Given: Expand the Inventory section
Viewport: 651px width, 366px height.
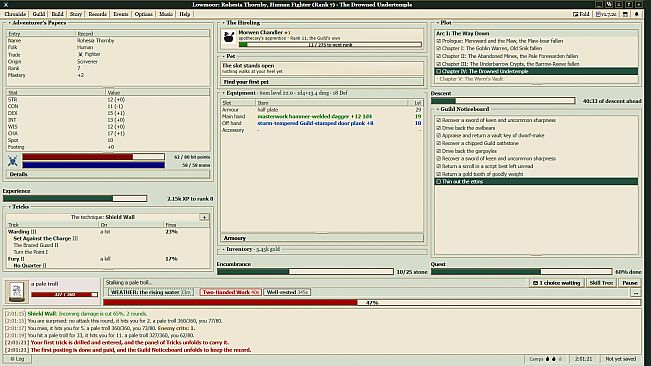Looking at the screenshot, I should click(x=223, y=249).
